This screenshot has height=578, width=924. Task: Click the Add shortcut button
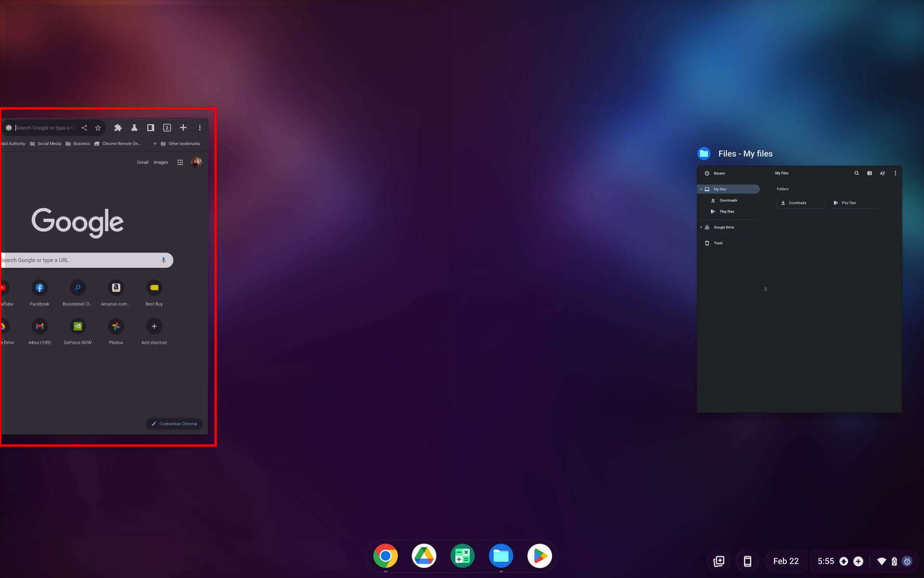(154, 327)
